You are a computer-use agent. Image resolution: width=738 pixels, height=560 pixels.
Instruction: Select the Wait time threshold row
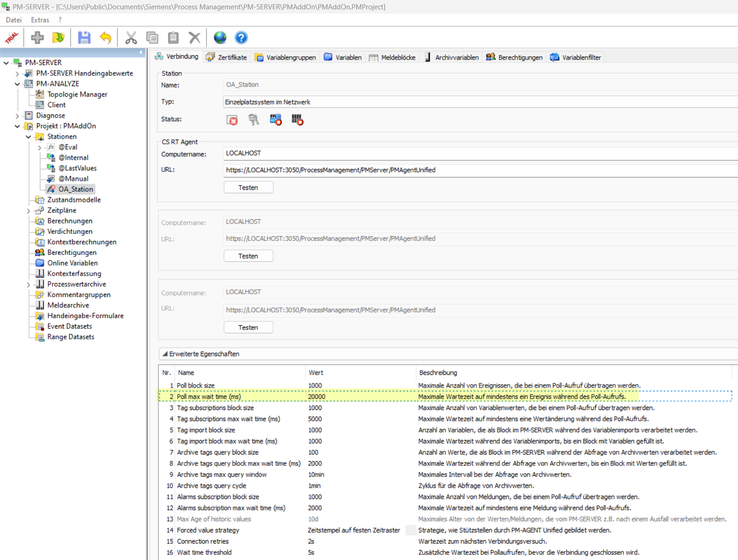pyautogui.click(x=445, y=553)
